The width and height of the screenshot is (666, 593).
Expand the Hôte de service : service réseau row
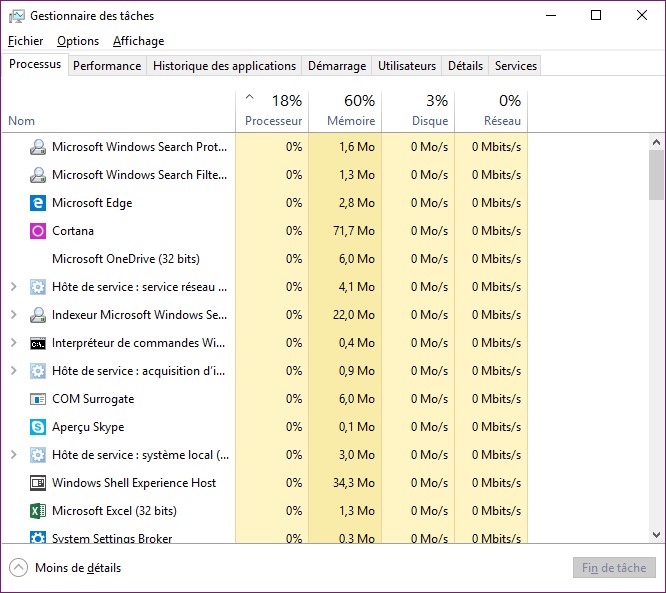tap(13, 287)
